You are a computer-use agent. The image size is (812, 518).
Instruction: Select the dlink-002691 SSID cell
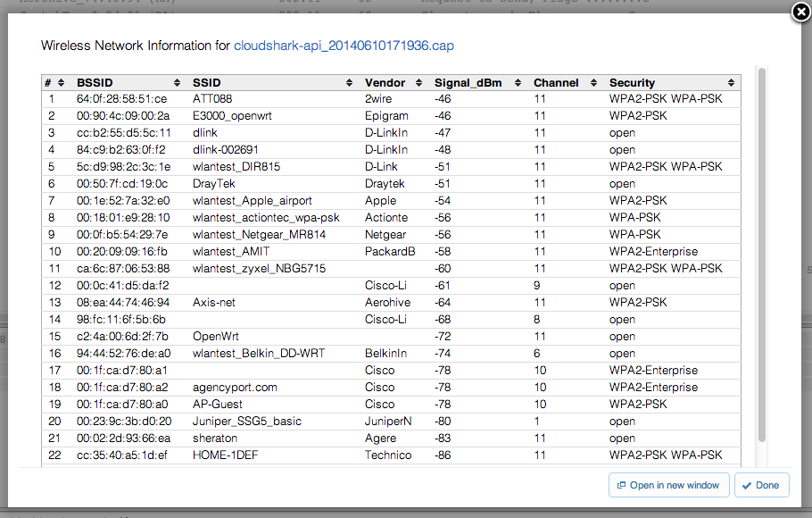[x=225, y=150]
